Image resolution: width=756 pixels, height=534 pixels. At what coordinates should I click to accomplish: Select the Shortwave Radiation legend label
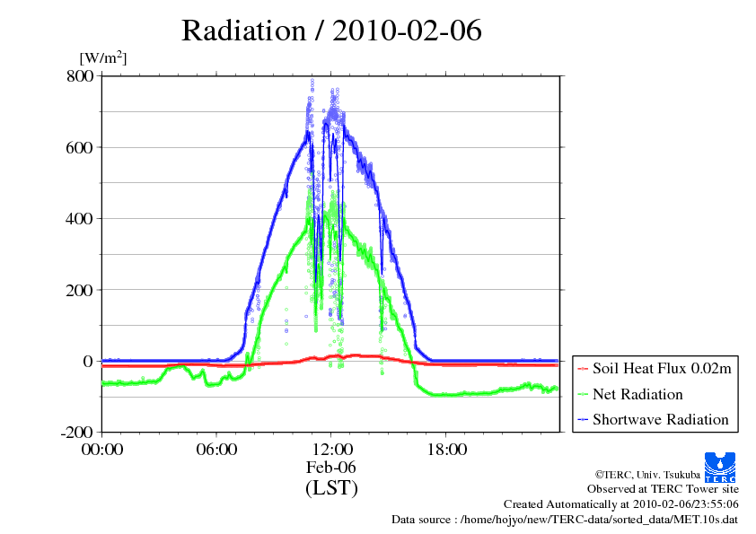tap(660, 419)
